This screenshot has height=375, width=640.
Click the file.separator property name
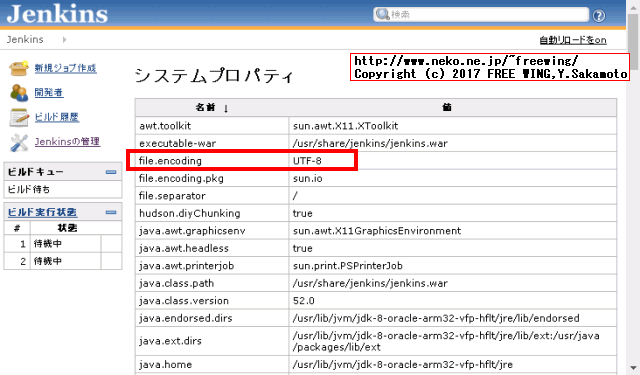[172, 196]
